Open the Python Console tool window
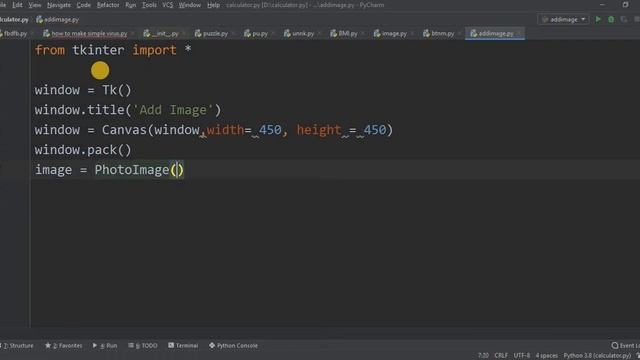This screenshot has width=640, height=360. [x=233, y=346]
